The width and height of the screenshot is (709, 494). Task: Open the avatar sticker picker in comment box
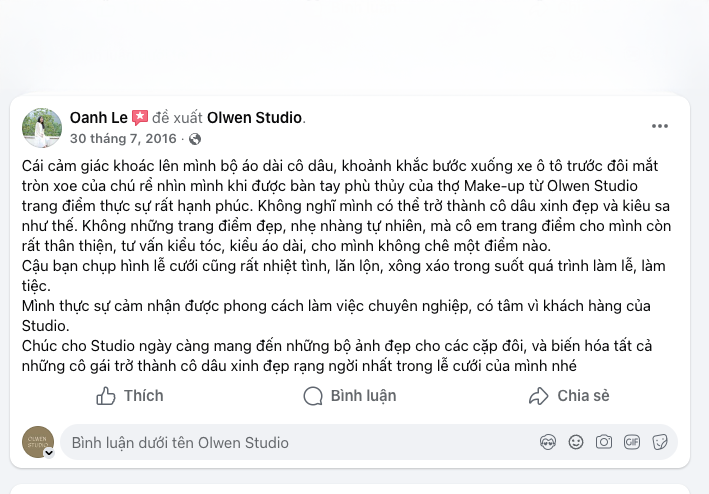click(x=547, y=442)
